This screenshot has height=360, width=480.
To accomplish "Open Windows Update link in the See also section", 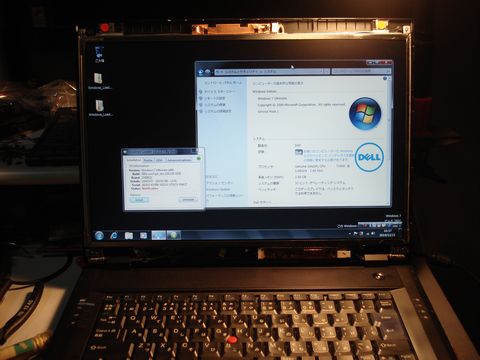I will point(218,189).
